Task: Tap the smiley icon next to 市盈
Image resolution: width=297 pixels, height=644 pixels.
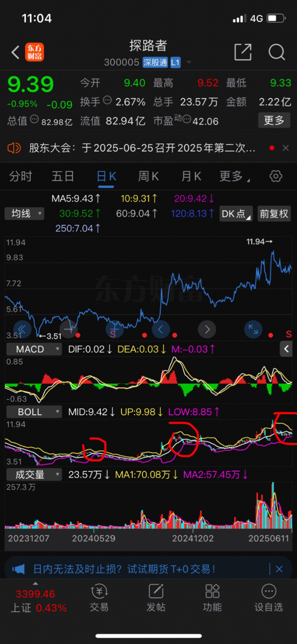Action: (x=187, y=119)
